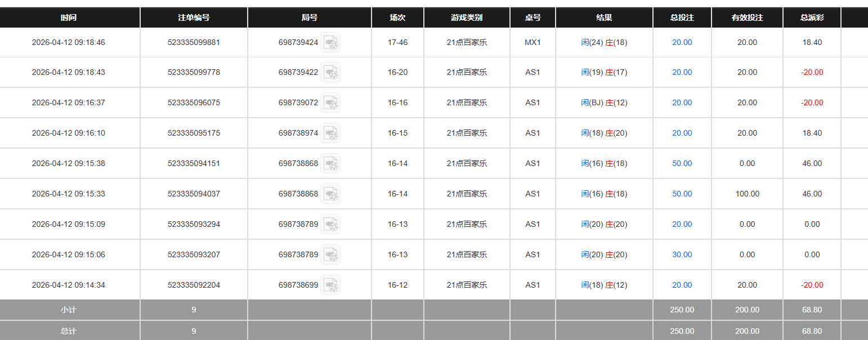868x340 pixels.
Task: Click replay icon in bet 523335094037 row
Action: pyautogui.click(x=330, y=194)
